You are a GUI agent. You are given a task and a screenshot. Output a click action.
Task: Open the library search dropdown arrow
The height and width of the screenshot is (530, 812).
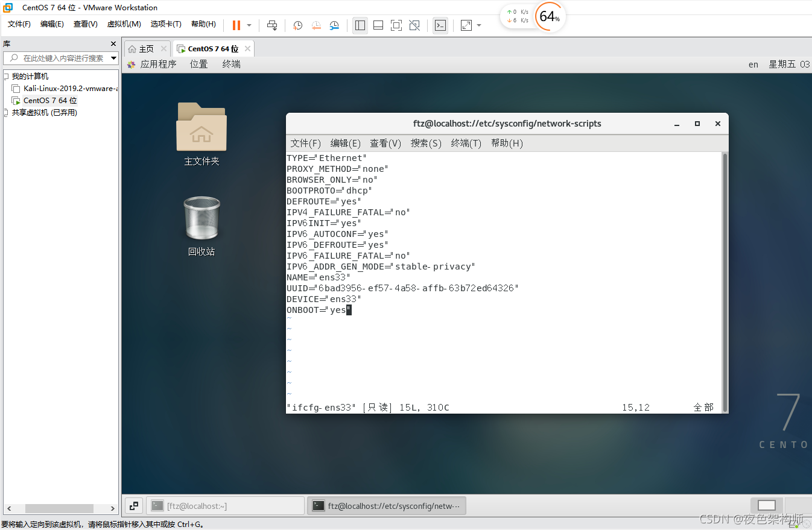coord(114,58)
